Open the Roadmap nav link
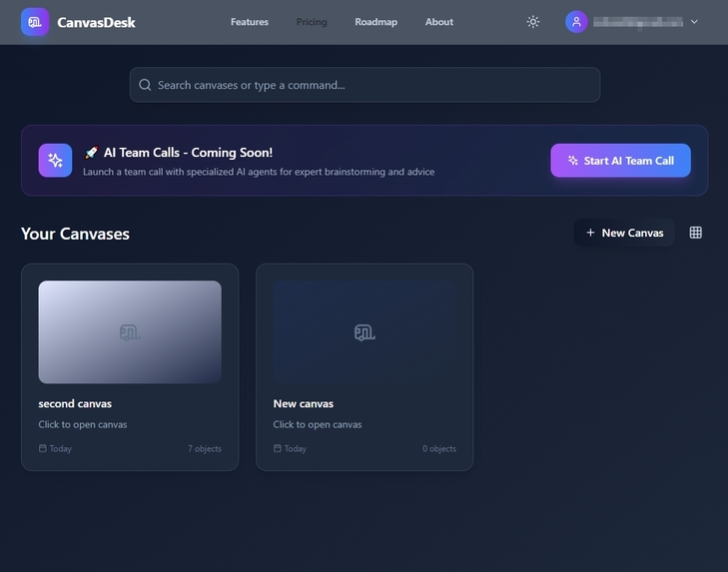This screenshot has width=728, height=572. (x=376, y=22)
